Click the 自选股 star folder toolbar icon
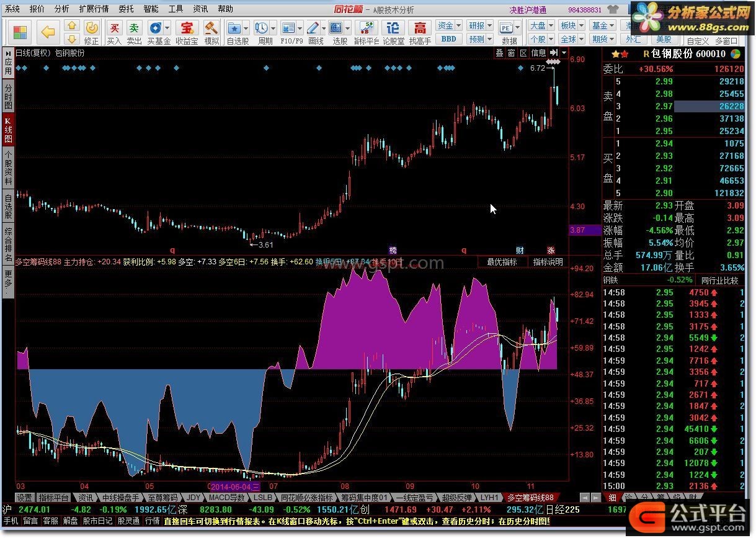 click(238, 32)
